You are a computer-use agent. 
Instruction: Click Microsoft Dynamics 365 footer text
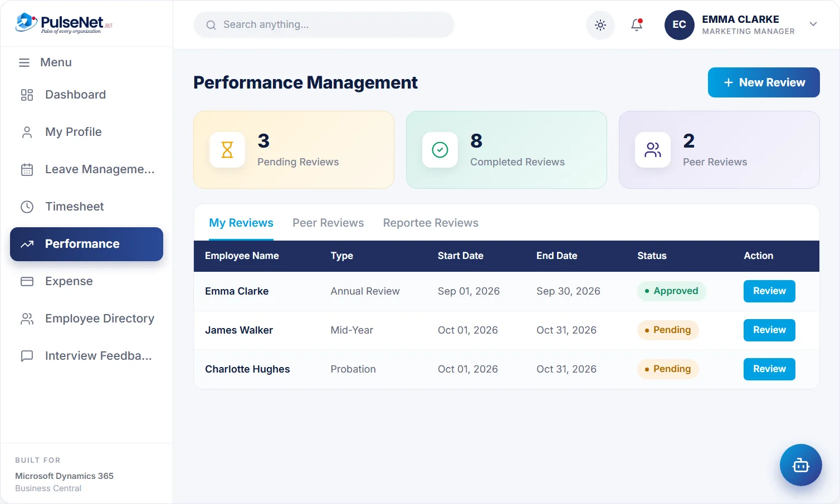(64, 476)
